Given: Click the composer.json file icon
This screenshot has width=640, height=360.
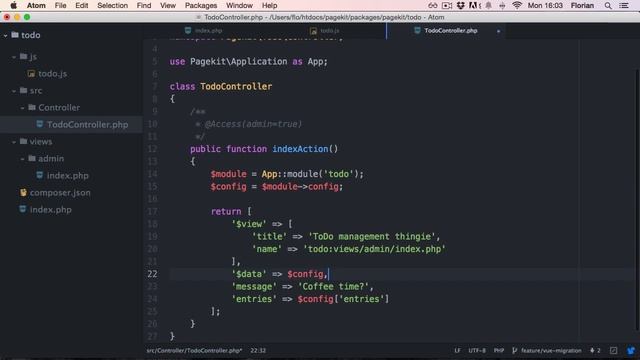Looking at the screenshot, I should (23, 192).
